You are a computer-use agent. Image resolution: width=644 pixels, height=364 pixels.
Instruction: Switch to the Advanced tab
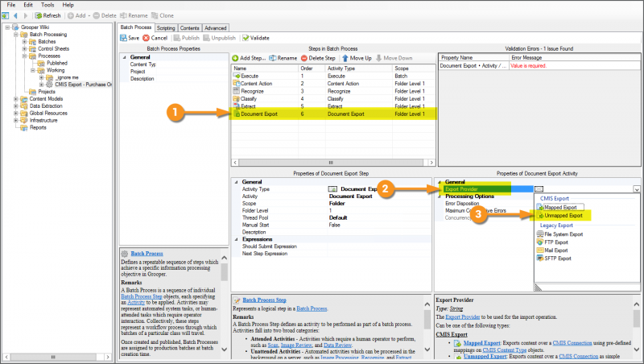pyautogui.click(x=216, y=28)
